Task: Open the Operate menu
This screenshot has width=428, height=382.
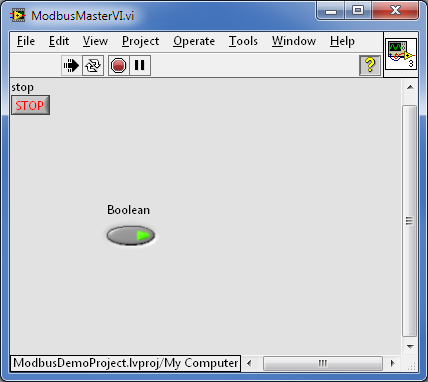Action: (x=194, y=41)
